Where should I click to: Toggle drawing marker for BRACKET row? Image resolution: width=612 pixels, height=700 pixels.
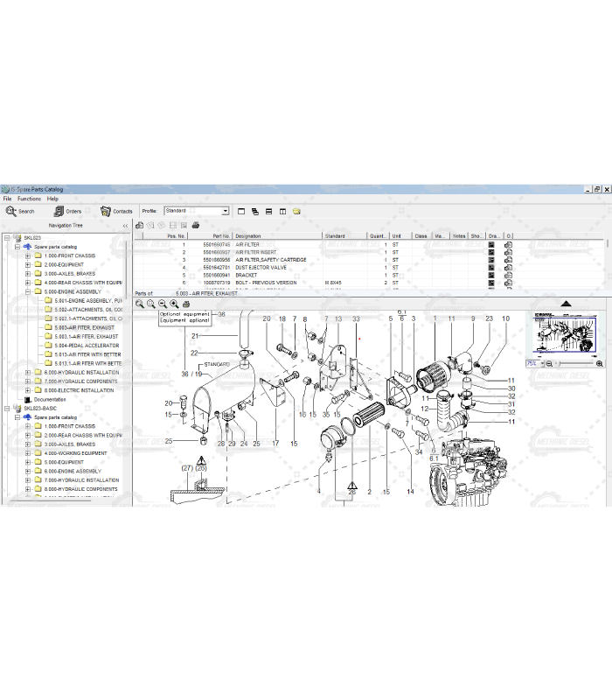[x=491, y=276]
